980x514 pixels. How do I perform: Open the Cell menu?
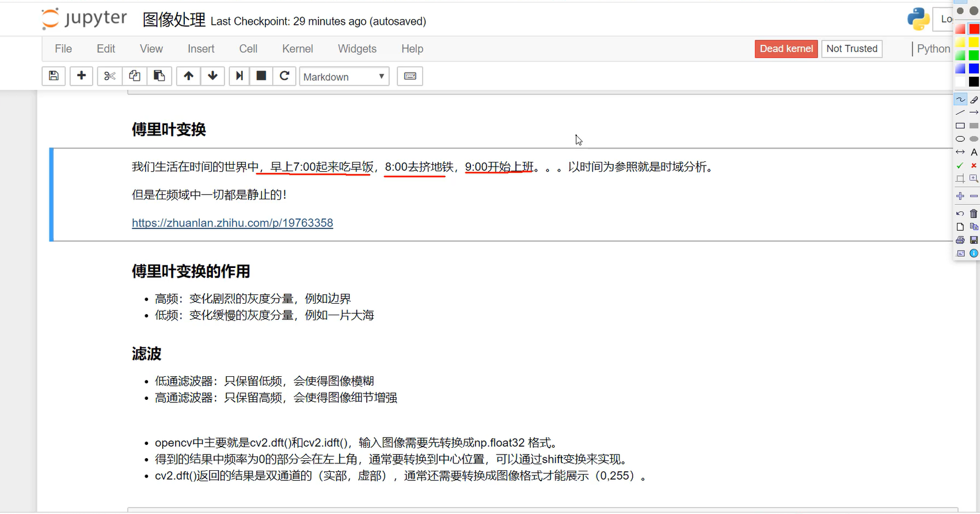(x=248, y=49)
